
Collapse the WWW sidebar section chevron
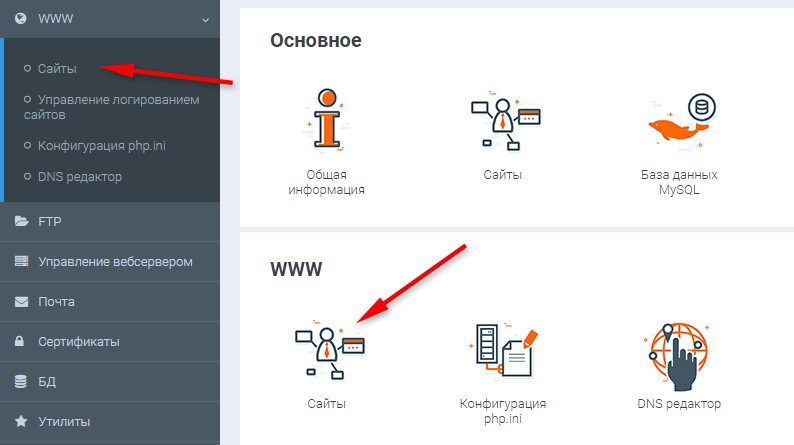[204, 18]
